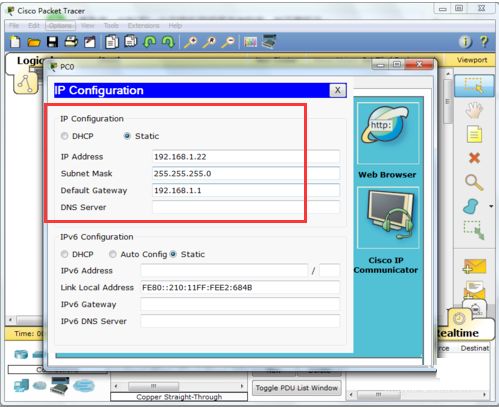499x407 pixels.
Task: Choose the Draw Polygon shape tool
Action: [x=471, y=206]
